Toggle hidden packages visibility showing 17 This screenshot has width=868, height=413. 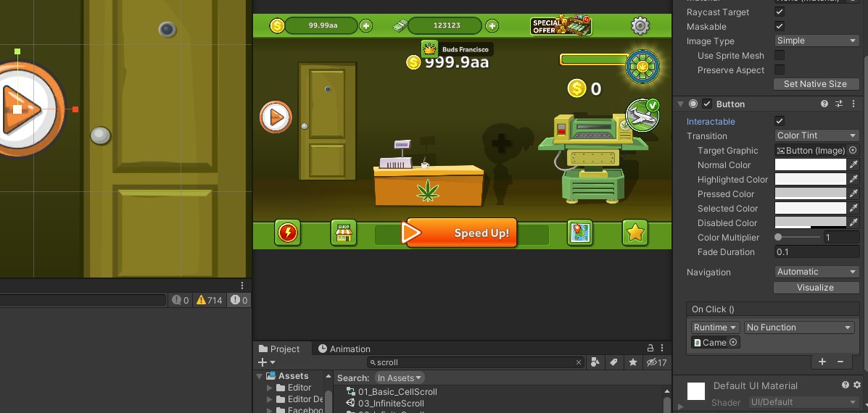coord(656,363)
